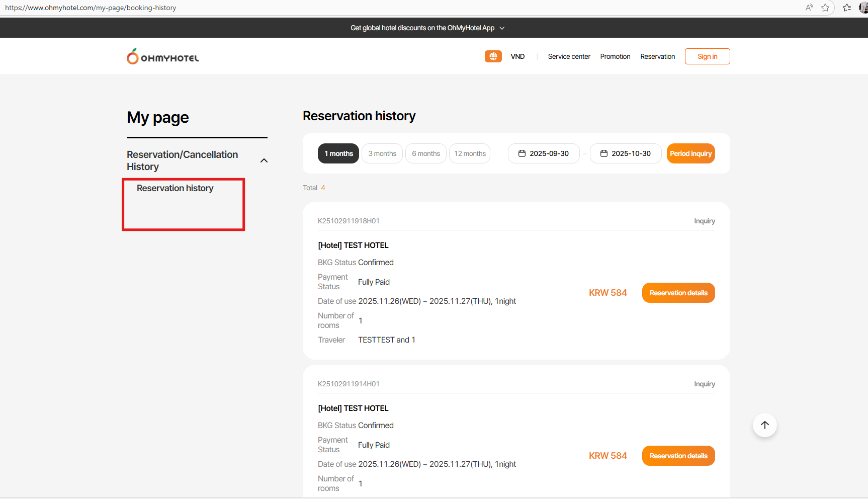
Task: Click Inquiry for booking K25102911918H01
Action: 704,221
